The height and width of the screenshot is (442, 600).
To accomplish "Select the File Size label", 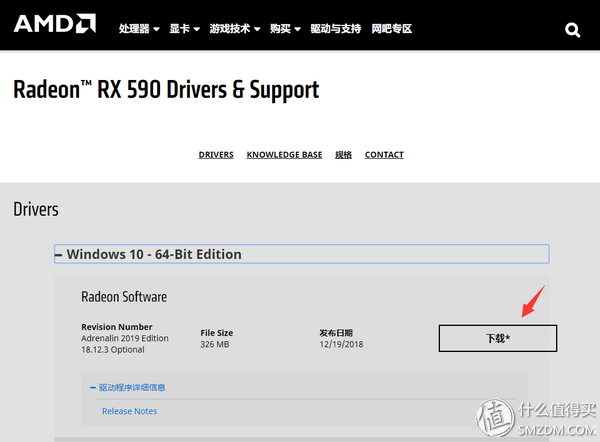I will pos(217,333).
